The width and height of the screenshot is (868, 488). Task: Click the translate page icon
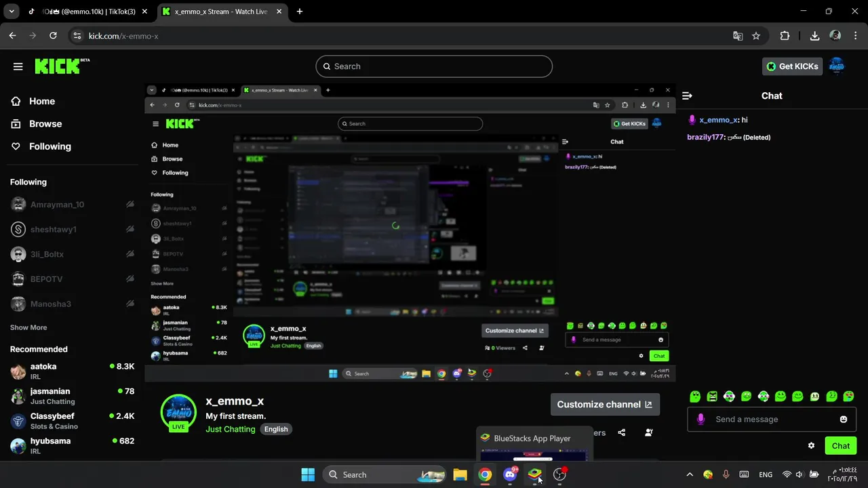[738, 36]
